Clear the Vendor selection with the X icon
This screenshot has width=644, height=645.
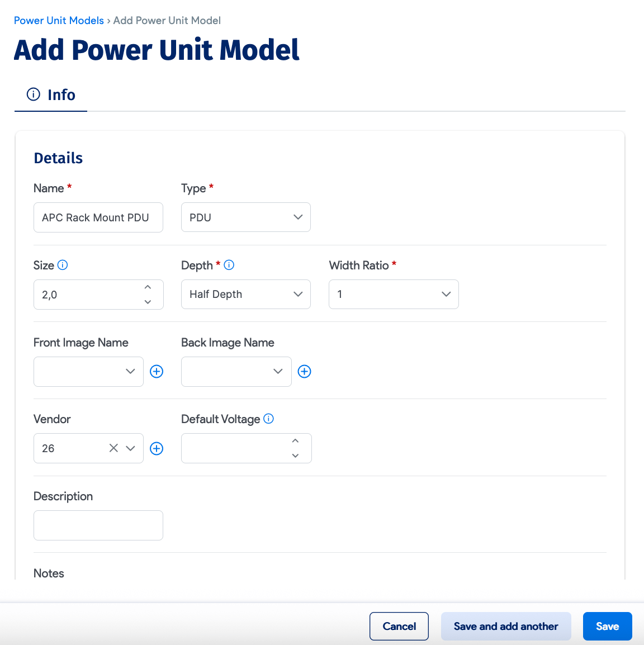(113, 448)
